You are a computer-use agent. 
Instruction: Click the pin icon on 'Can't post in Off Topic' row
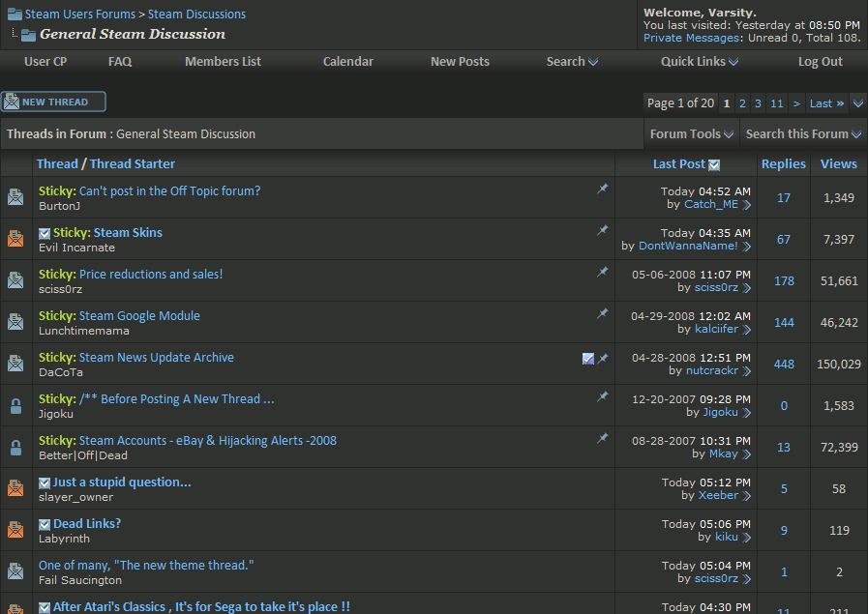click(602, 189)
